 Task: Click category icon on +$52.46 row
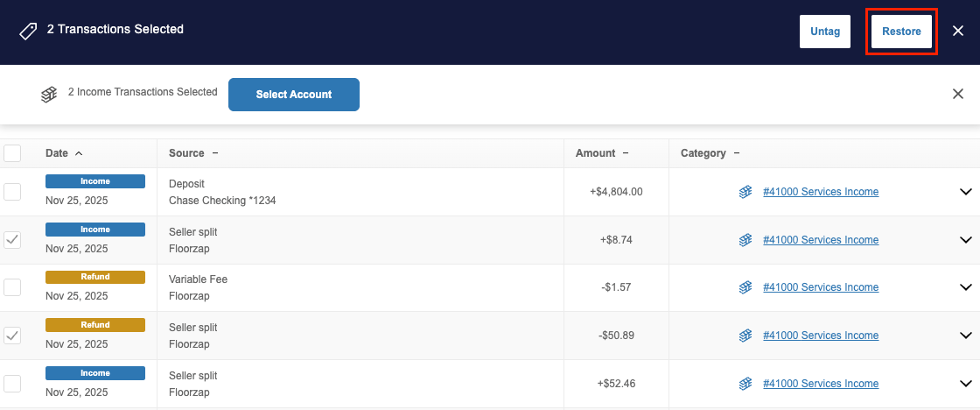click(x=745, y=383)
